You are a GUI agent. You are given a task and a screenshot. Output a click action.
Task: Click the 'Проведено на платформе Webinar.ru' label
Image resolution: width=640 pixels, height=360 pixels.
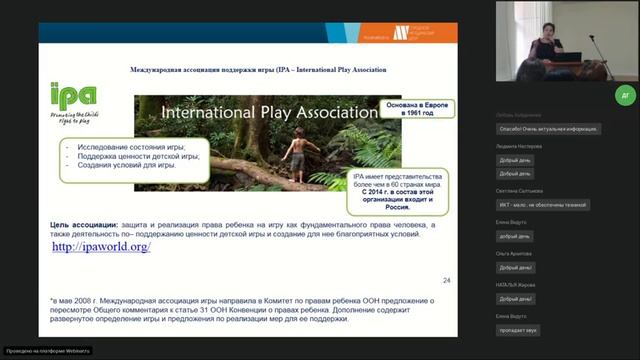tap(48, 351)
